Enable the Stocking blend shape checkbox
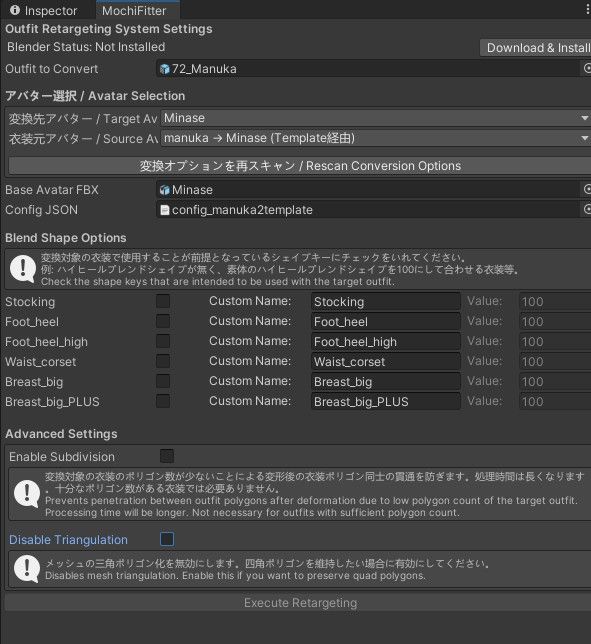Image resolution: width=591 pixels, height=644 pixels. (x=163, y=301)
